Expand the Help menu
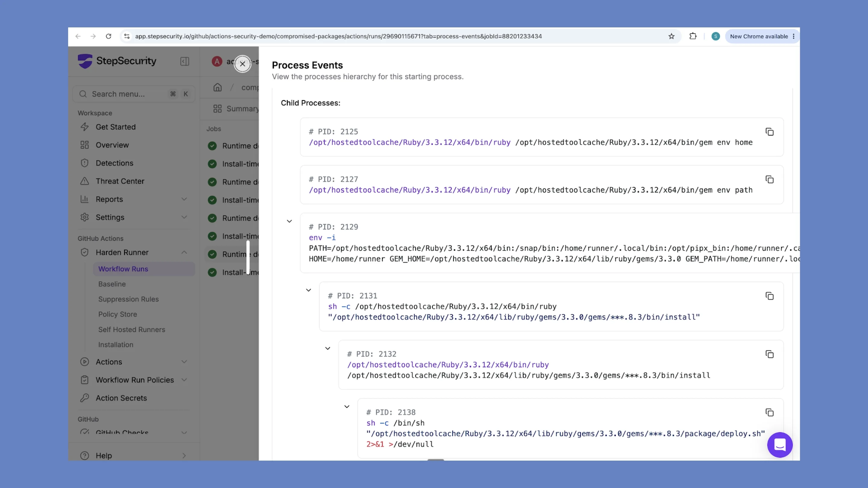Image resolution: width=868 pixels, height=488 pixels. tap(134, 456)
